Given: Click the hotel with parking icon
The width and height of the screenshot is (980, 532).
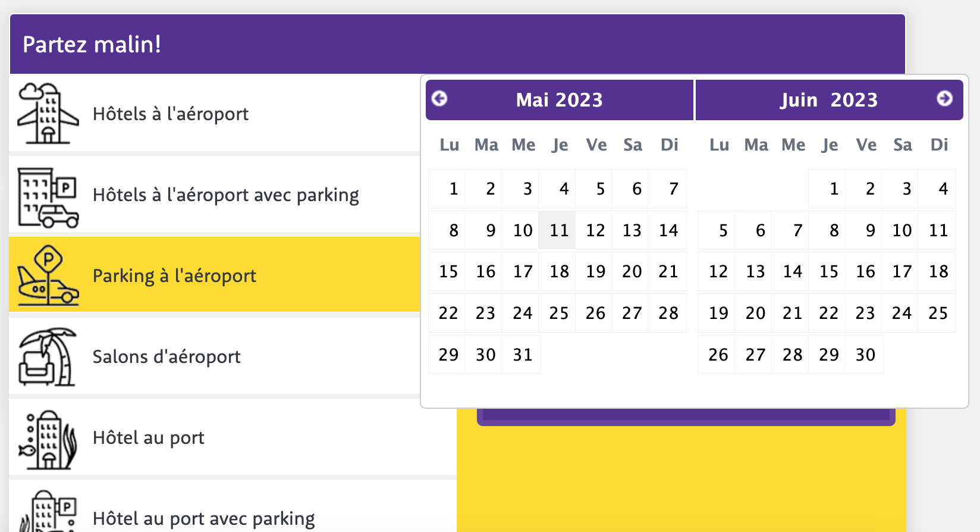Looking at the screenshot, I should [x=48, y=198].
